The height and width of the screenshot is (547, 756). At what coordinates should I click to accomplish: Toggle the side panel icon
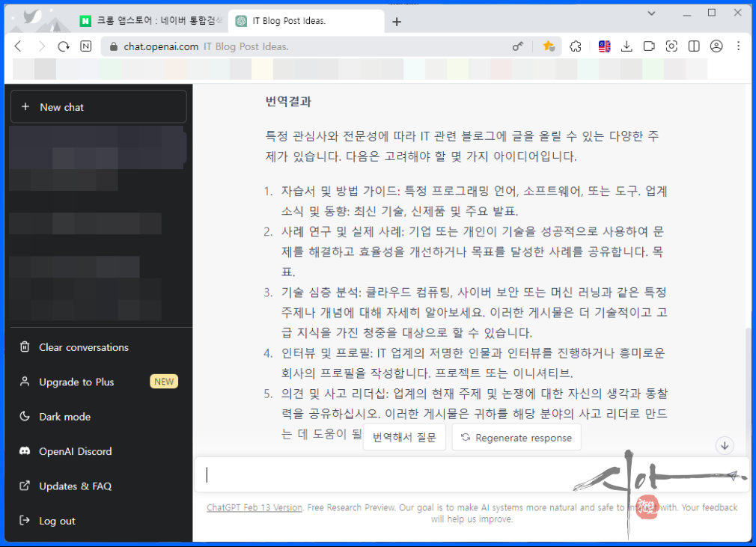click(x=694, y=46)
